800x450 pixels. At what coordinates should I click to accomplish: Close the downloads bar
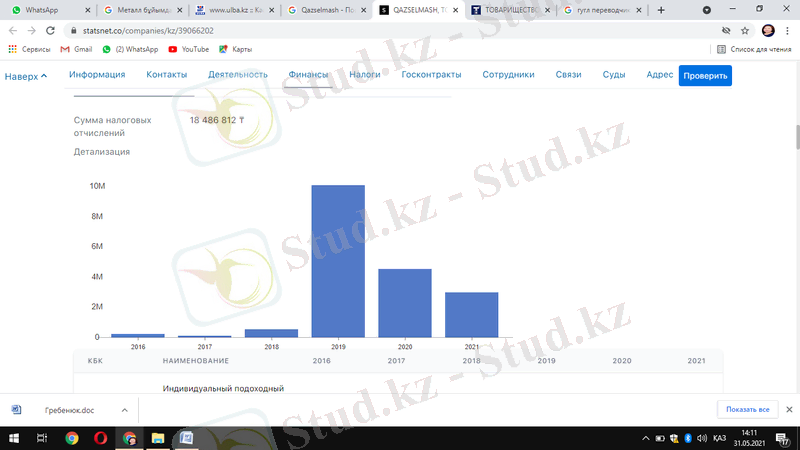pos(789,409)
